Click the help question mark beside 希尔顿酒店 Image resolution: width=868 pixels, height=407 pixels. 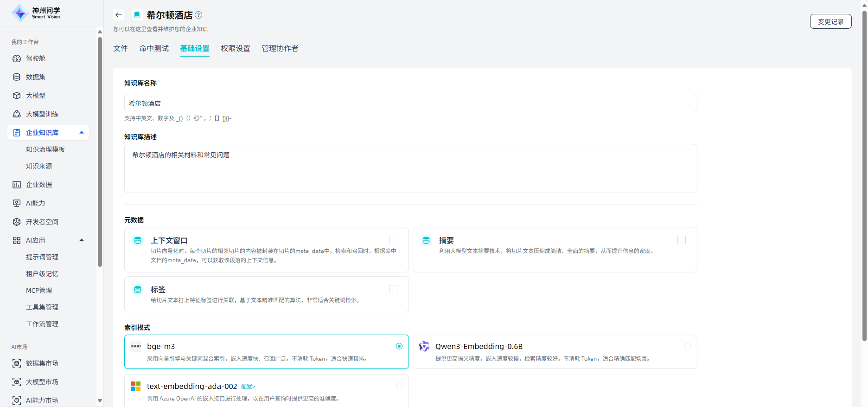198,15
